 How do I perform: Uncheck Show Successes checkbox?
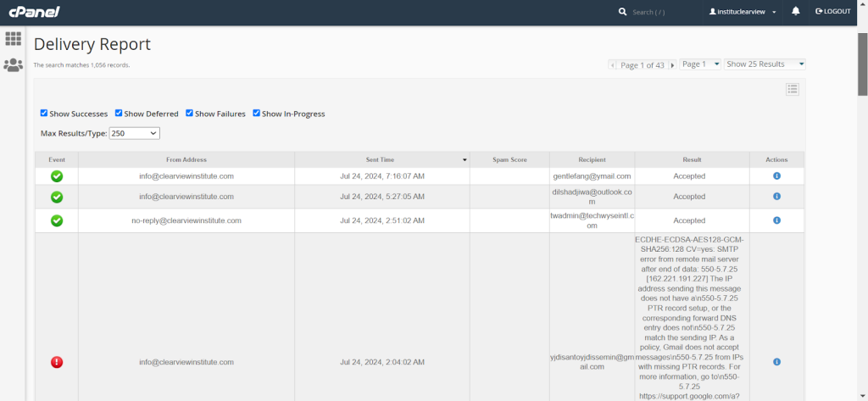tap(44, 114)
